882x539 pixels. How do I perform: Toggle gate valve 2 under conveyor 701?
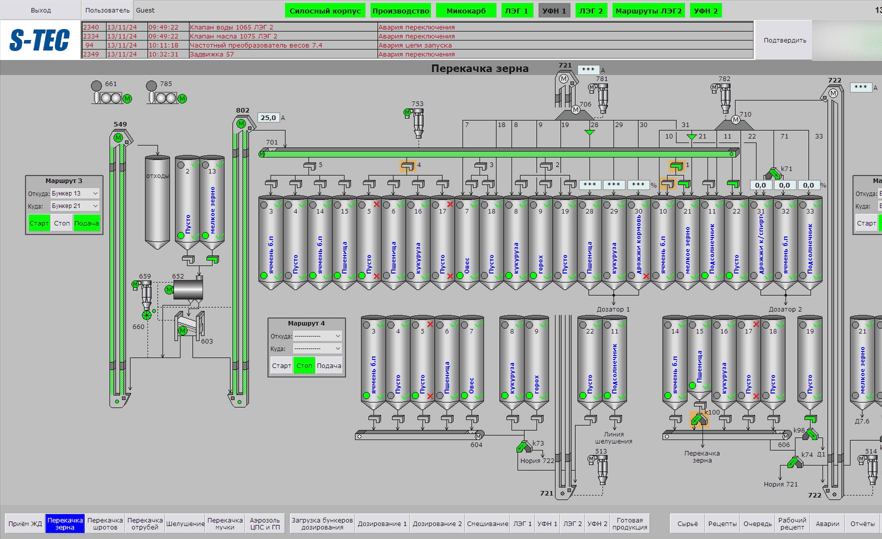546,165
